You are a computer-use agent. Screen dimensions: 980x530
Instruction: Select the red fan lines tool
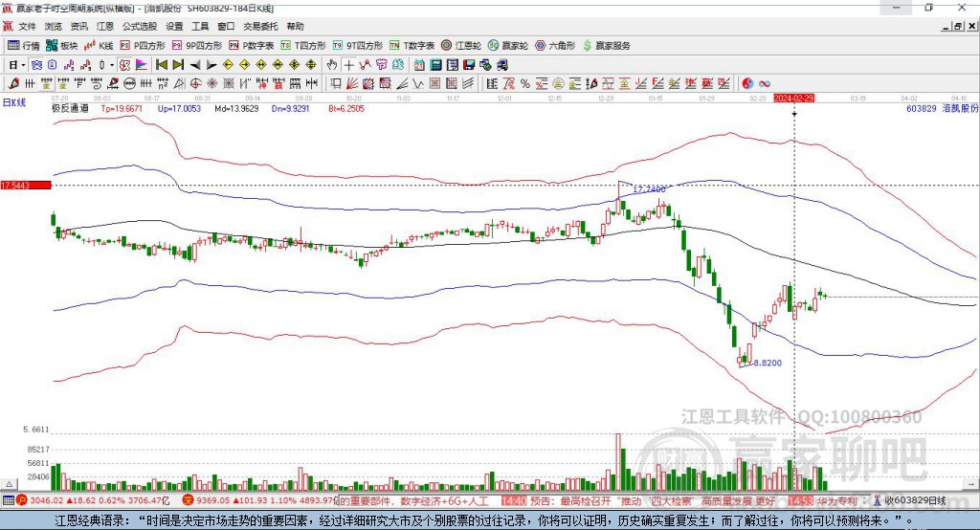click(352, 83)
